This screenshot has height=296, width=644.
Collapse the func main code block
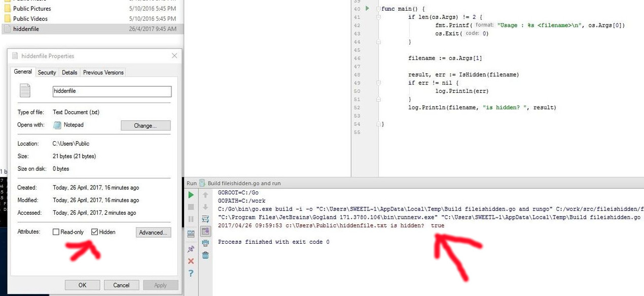point(379,9)
